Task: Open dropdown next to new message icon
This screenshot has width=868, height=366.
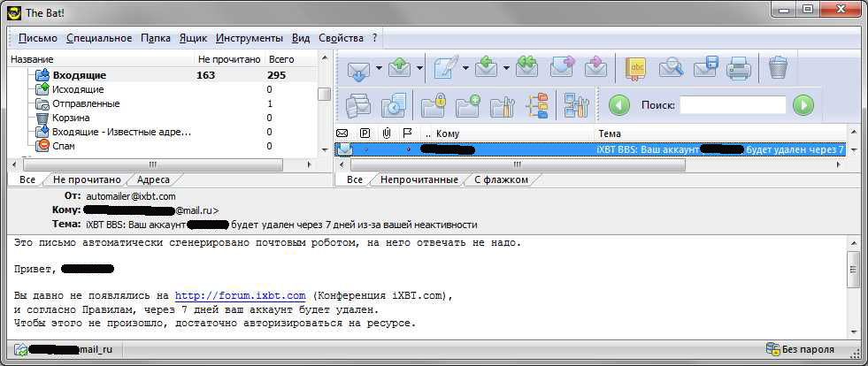Action: (x=465, y=69)
